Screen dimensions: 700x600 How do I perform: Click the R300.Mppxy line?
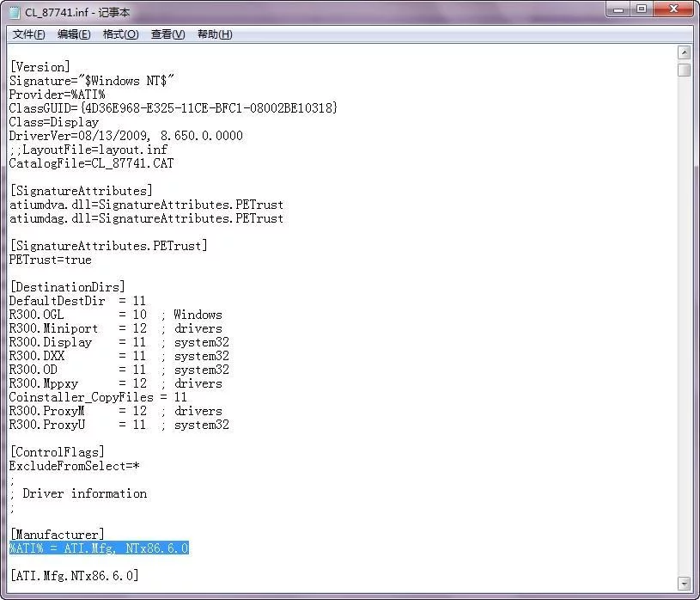[116, 383]
